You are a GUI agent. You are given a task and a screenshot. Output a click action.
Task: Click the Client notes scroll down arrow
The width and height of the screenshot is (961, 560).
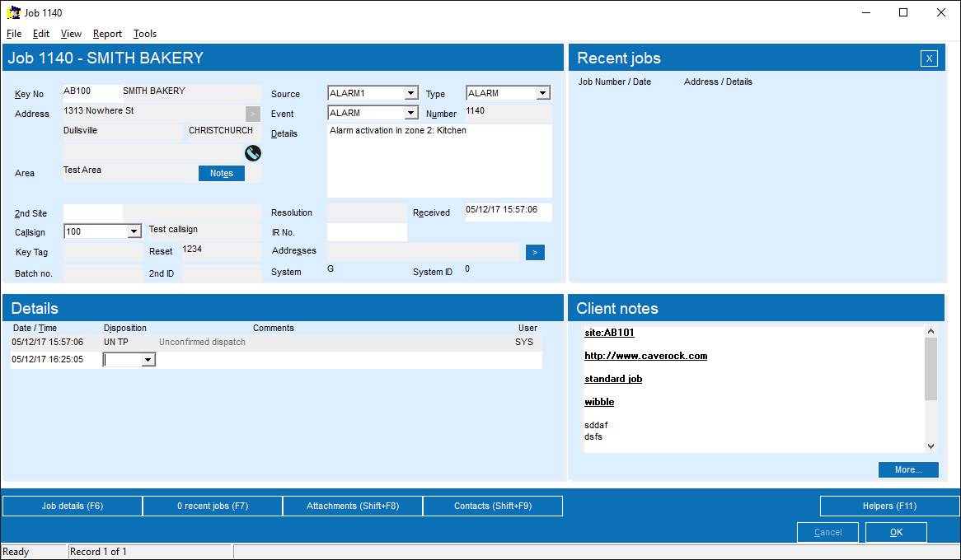click(931, 446)
